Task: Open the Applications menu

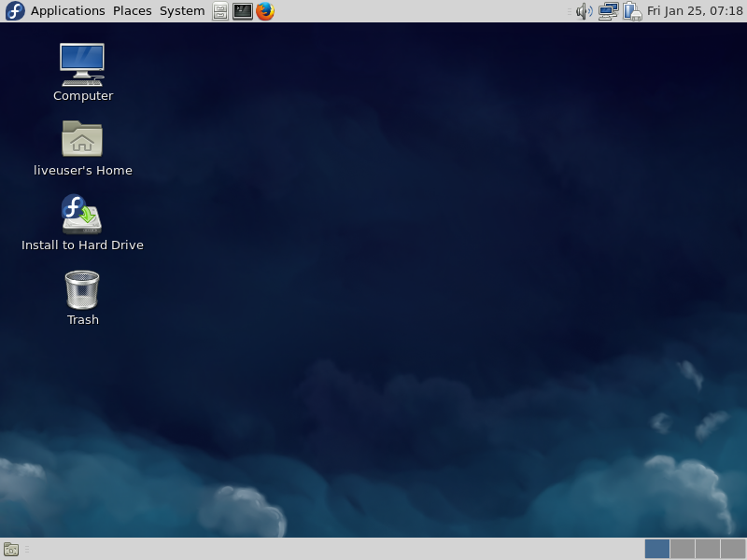Action: (67, 11)
